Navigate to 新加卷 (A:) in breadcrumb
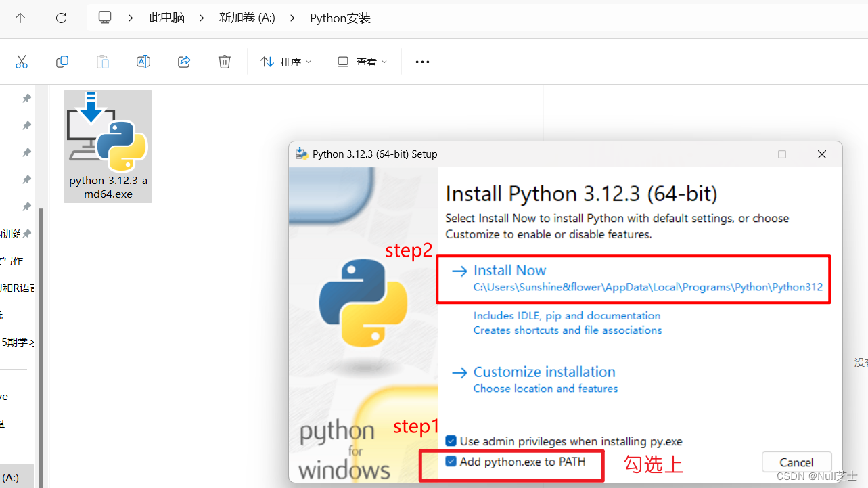The height and width of the screenshot is (488, 868). coord(247,18)
